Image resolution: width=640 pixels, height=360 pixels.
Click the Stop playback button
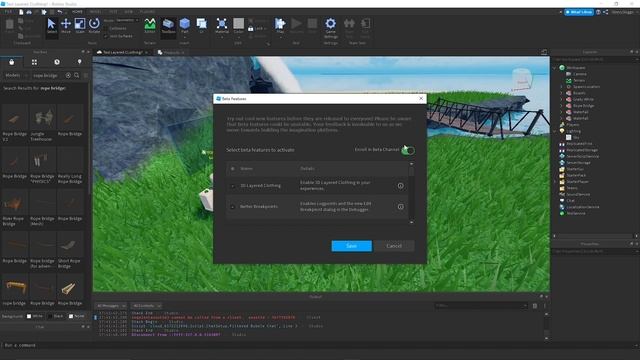(312, 26)
